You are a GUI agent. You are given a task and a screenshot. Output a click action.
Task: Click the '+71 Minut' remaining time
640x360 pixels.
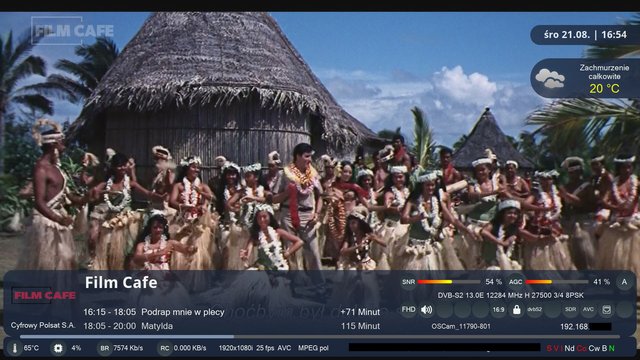(x=360, y=312)
